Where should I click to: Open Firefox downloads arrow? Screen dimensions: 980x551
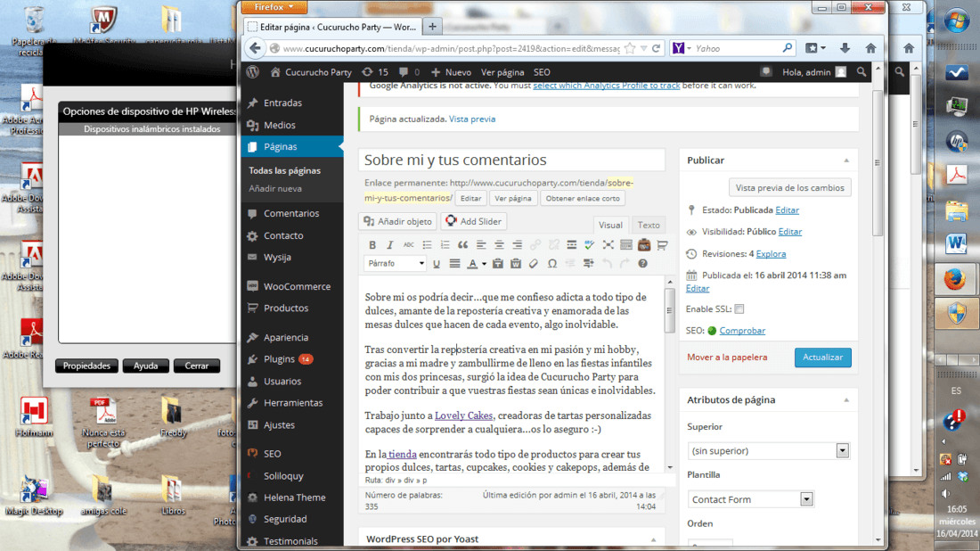click(x=845, y=48)
